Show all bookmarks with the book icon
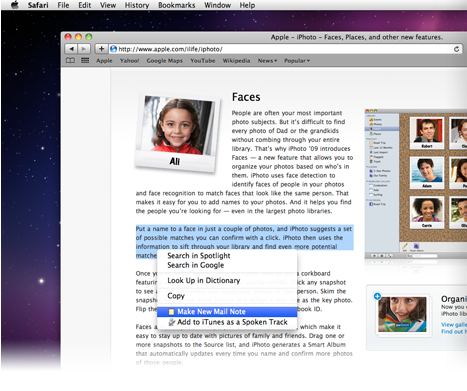Viewport: 467px width, 391px height. pos(70,60)
